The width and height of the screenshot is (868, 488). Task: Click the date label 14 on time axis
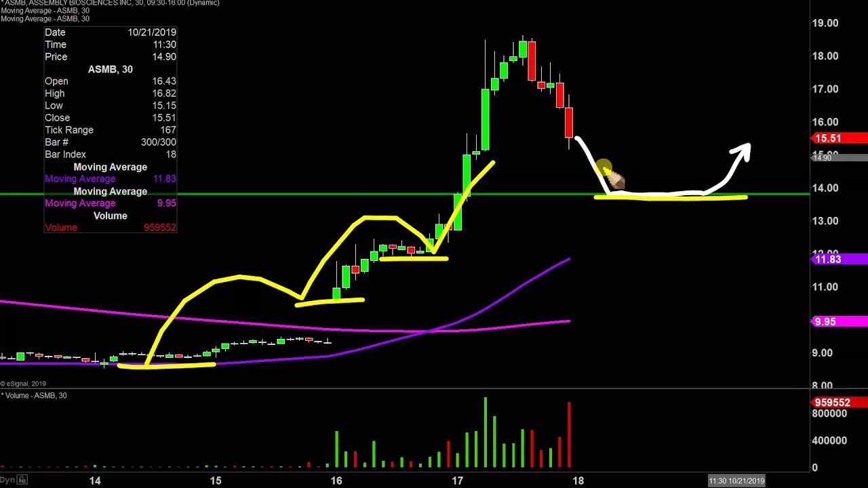click(x=94, y=481)
